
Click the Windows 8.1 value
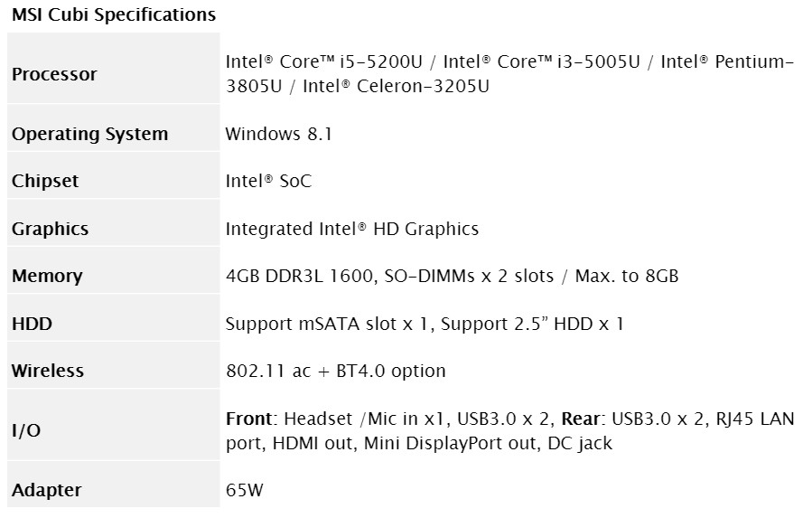coord(279,134)
